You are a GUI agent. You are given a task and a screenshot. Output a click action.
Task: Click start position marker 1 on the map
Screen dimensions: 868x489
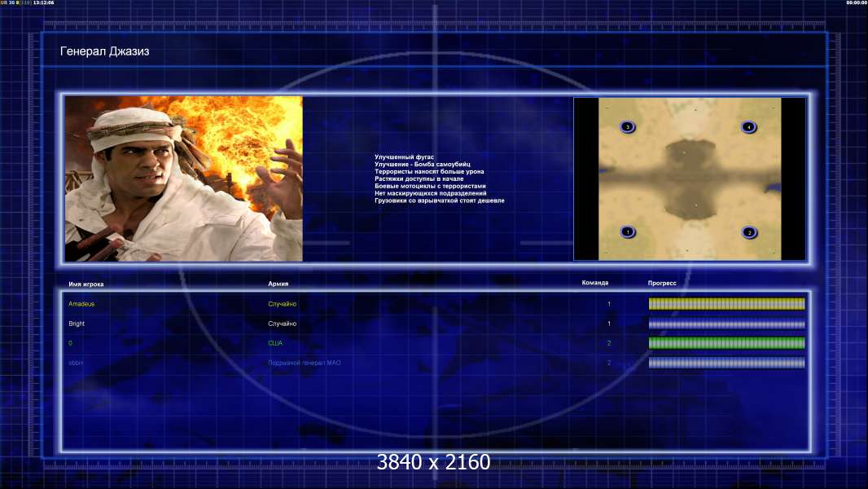coord(627,231)
